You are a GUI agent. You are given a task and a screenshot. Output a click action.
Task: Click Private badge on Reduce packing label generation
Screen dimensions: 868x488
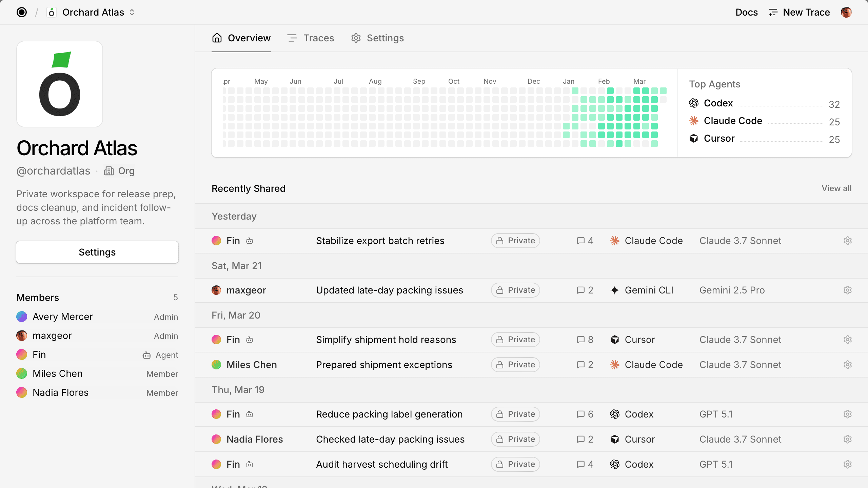coord(515,414)
